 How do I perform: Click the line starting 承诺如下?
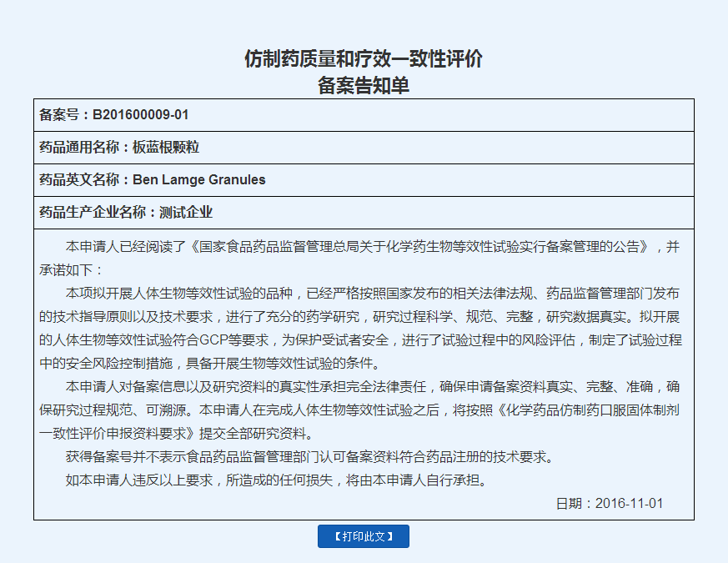[71, 270]
